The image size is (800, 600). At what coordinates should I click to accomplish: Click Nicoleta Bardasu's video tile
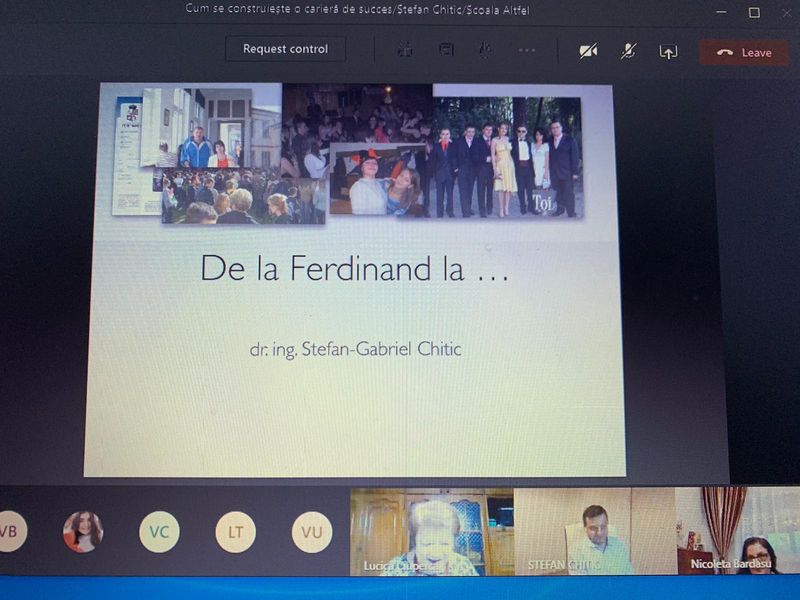coord(738,531)
